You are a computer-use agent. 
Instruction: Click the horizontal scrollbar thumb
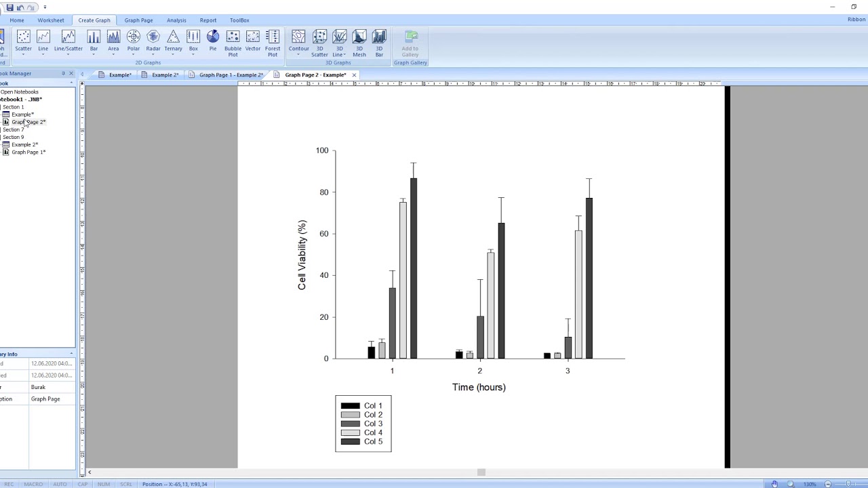tap(481, 472)
